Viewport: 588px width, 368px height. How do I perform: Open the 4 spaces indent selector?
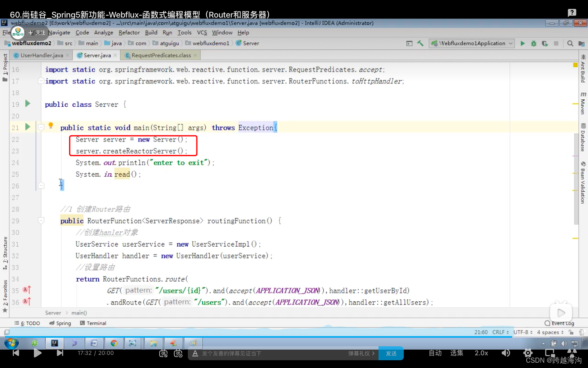click(550, 332)
